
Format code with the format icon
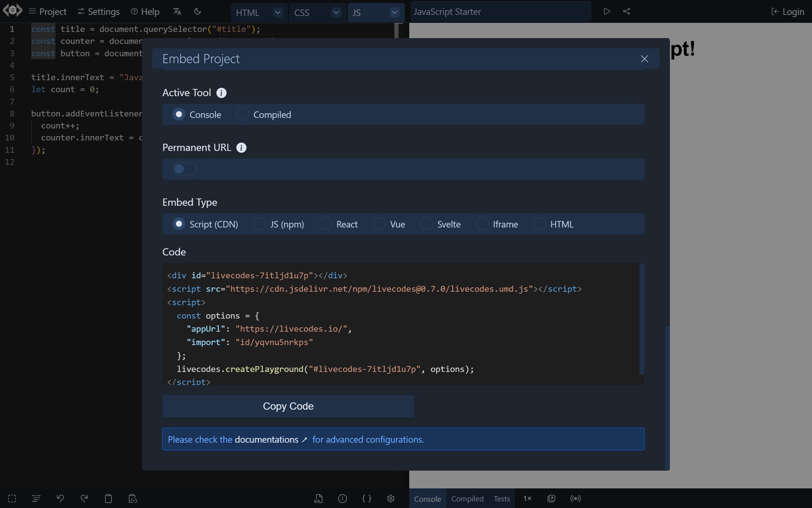tap(36, 499)
